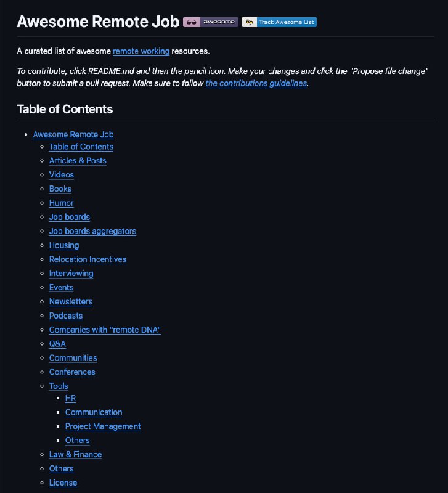Viewport: 448px width, 493px height.
Task: Go to the Interviewing section
Action: 71,274
